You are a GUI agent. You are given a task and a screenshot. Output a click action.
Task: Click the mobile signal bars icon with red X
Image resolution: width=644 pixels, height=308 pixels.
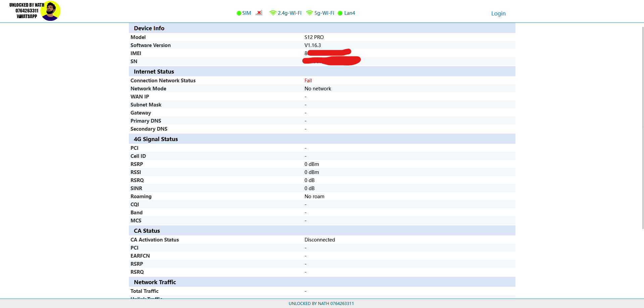[259, 13]
